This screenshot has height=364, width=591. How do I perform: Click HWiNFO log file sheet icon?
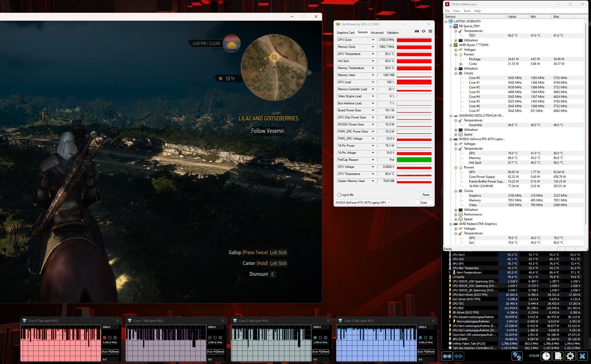(558, 356)
